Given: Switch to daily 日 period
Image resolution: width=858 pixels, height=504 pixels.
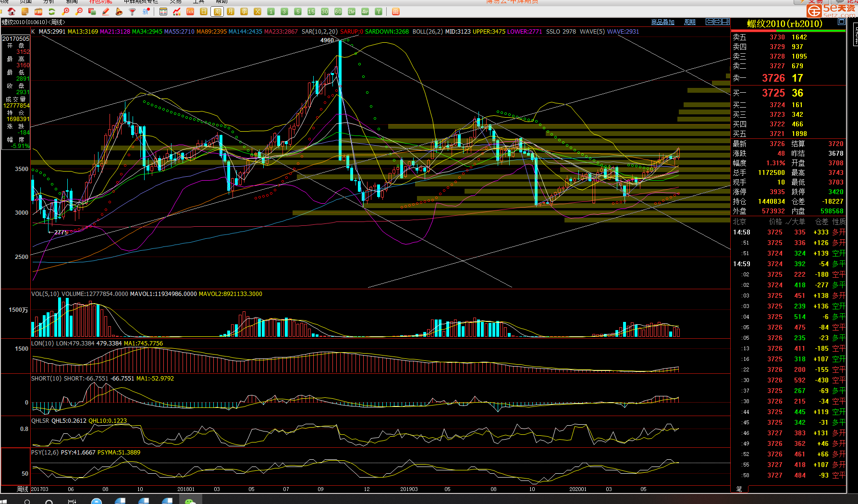Looking at the screenshot, I should point(204,12).
